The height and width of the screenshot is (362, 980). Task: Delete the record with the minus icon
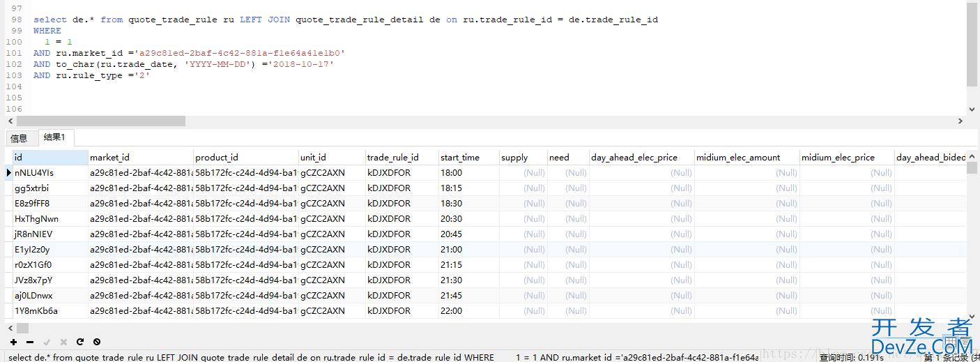[30, 342]
